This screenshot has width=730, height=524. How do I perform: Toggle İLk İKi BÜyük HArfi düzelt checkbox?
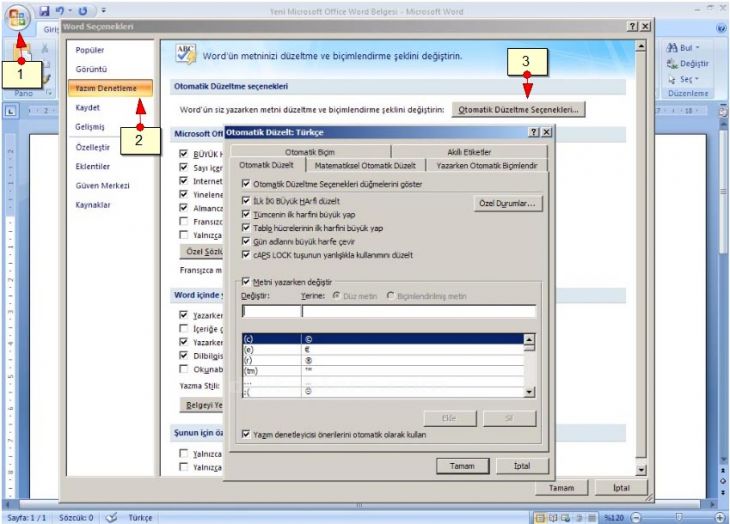tap(246, 201)
